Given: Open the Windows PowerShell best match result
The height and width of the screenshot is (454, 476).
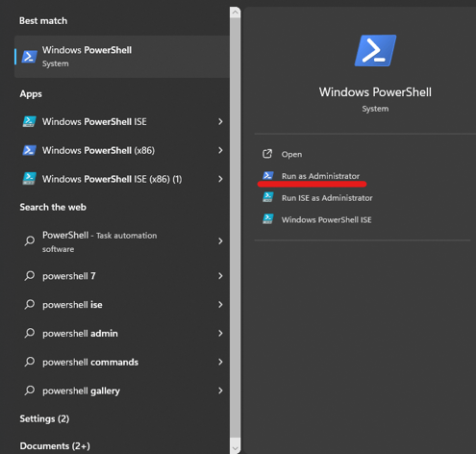Looking at the screenshot, I should pyautogui.click(x=122, y=57).
